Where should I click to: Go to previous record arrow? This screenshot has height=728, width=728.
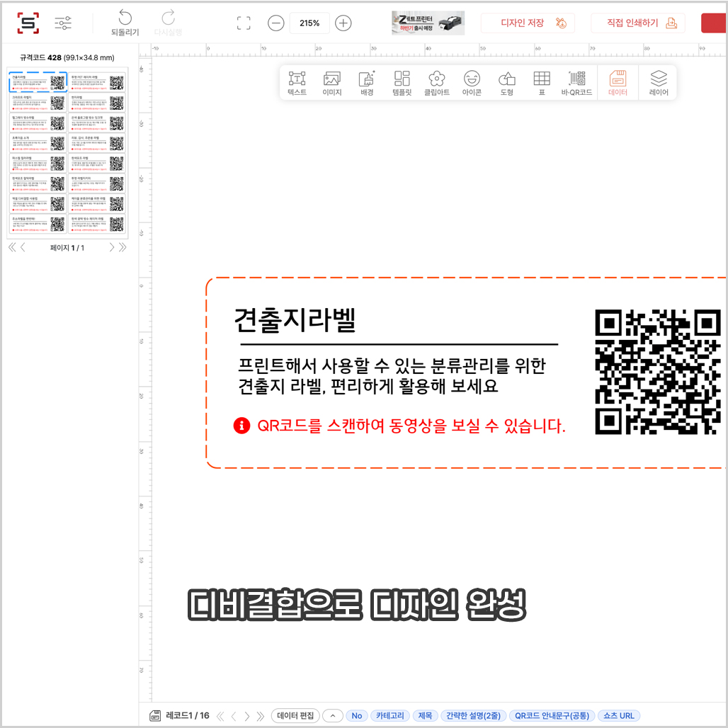click(234, 716)
